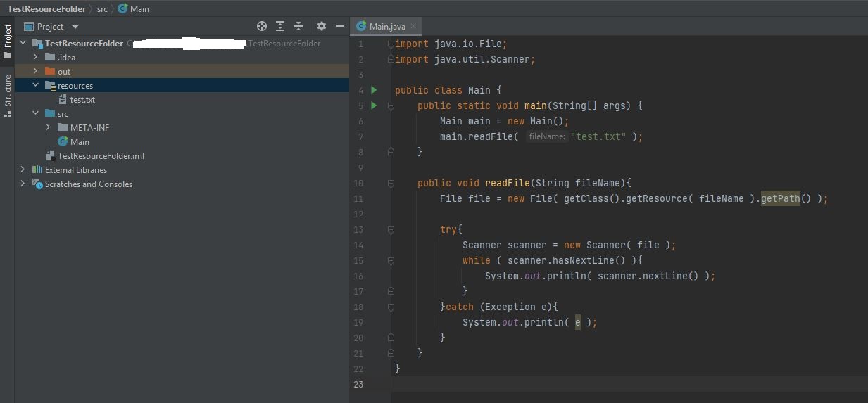Run the Main class from the line 4 gutter arrow

click(374, 90)
